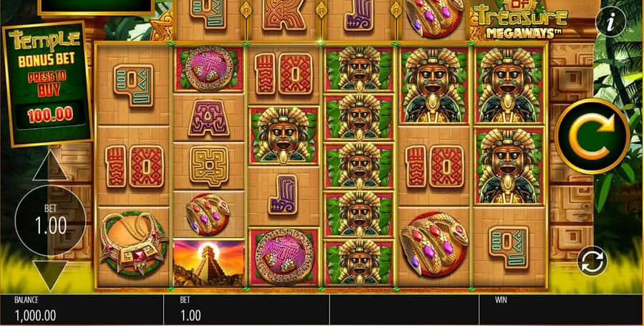Screen dimensions: 644x326
Task: Click the gold necklace symbol on reel one
Action: [x=134, y=243]
